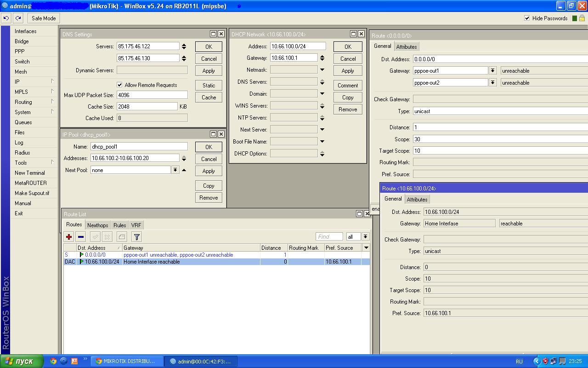588x368 pixels.
Task: Open the System submenu in sidebar
Action: pyautogui.click(x=34, y=112)
